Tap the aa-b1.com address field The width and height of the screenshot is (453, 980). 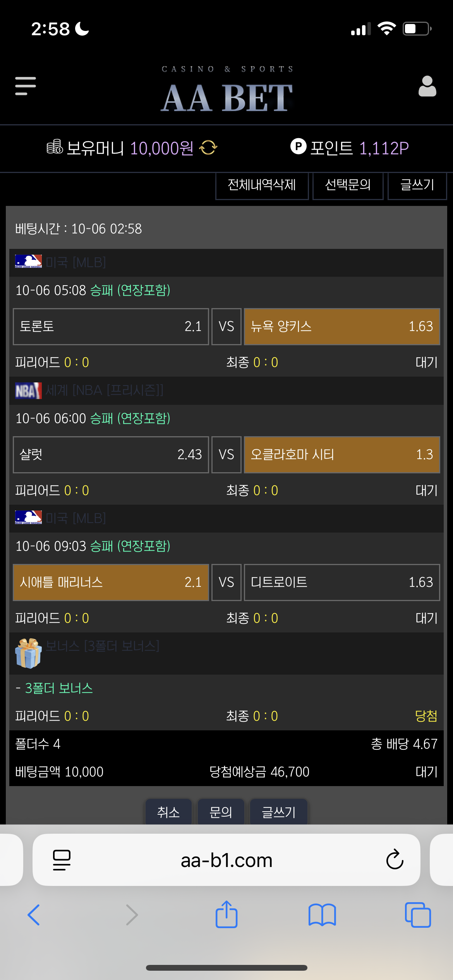226,860
